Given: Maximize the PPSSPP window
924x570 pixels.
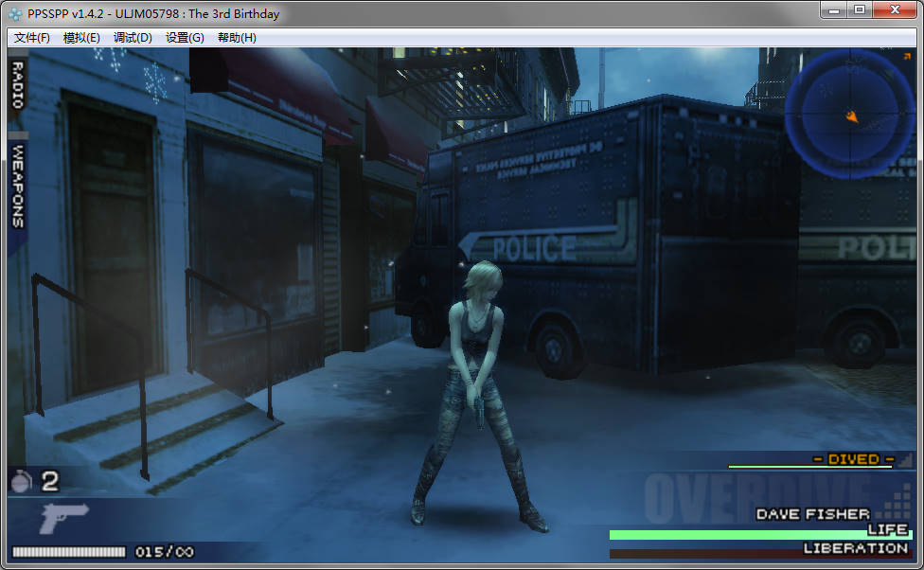Looking at the screenshot, I should point(860,10).
